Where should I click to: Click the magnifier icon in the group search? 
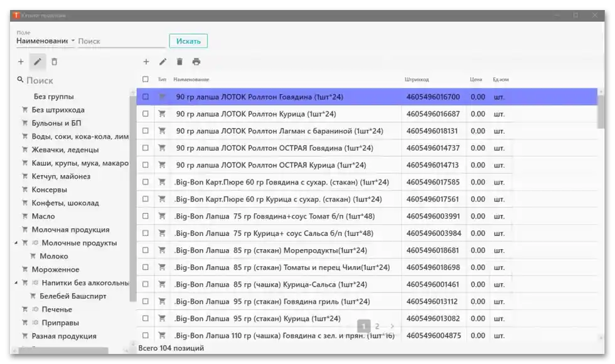[20, 80]
